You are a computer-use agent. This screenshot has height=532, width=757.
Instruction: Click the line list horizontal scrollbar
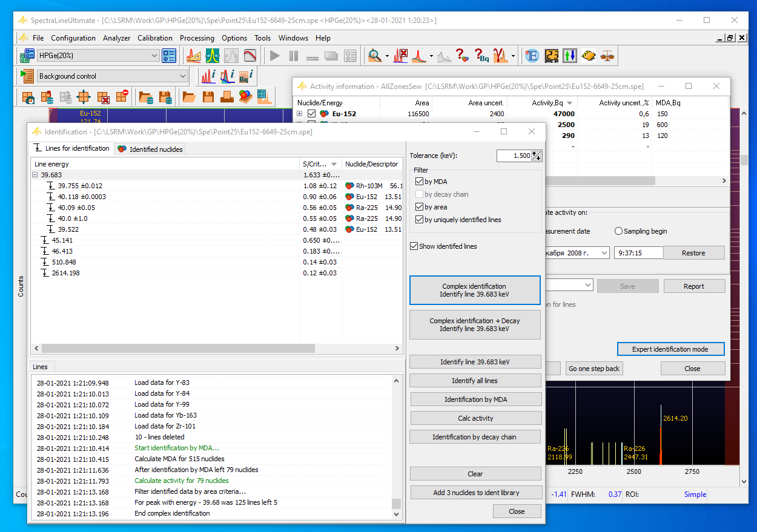coord(176,349)
